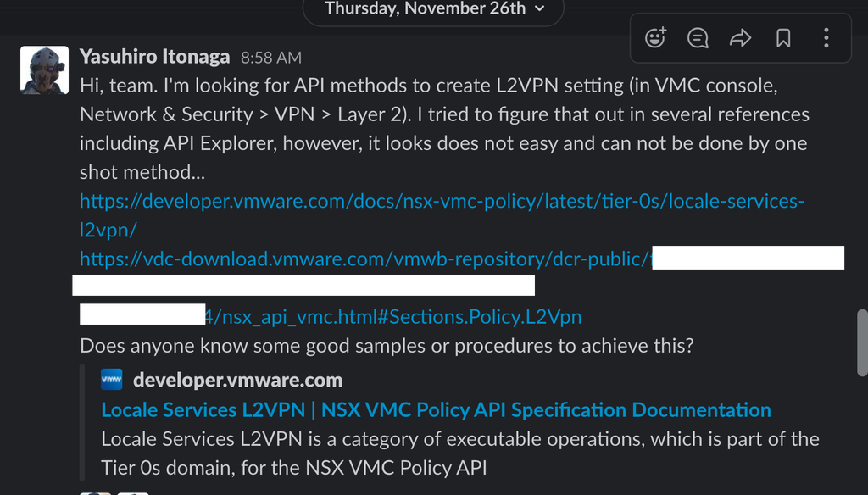Click preview description 'Locale Services L2VPN is a category'

(261, 438)
